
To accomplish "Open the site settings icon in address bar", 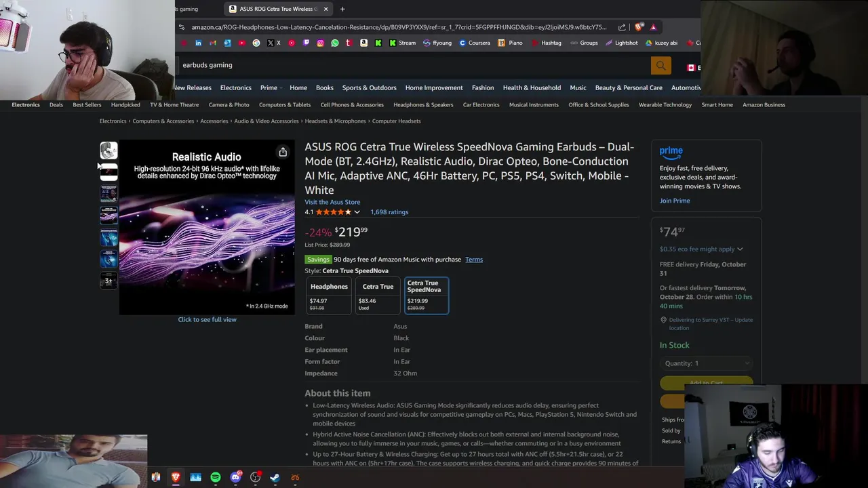I will pos(181,27).
